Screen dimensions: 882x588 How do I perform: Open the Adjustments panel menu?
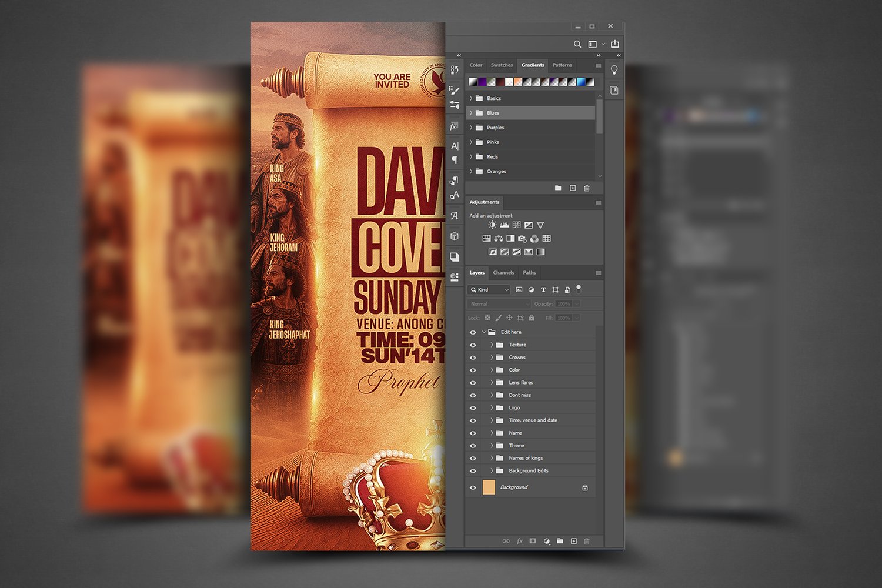pos(599,202)
